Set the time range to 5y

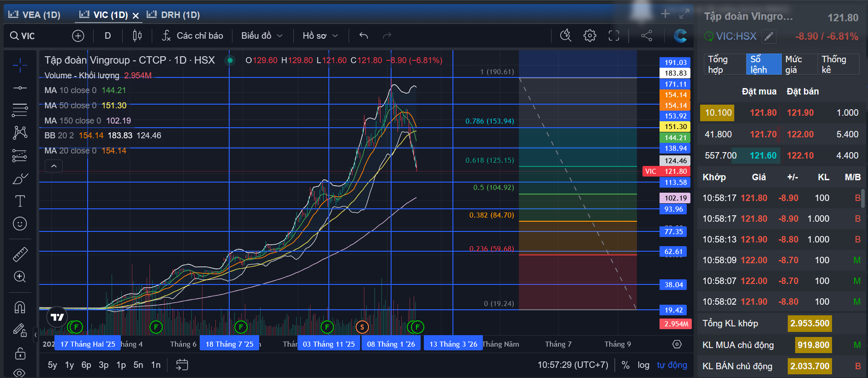[x=53, y=365]
